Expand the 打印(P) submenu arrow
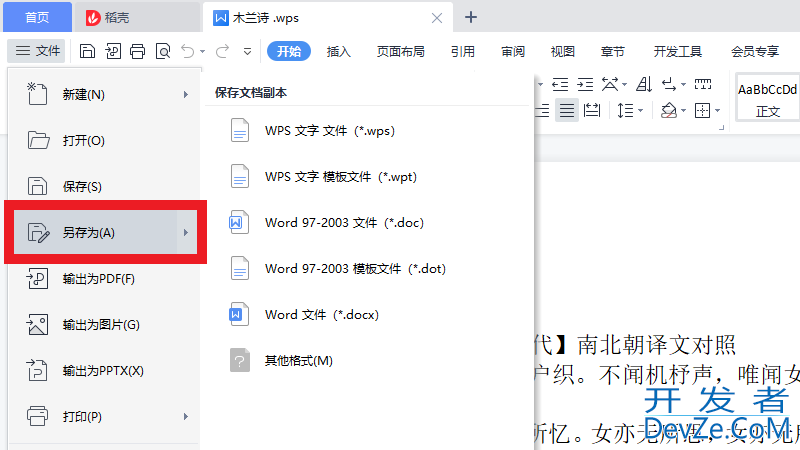 point(186,416)
